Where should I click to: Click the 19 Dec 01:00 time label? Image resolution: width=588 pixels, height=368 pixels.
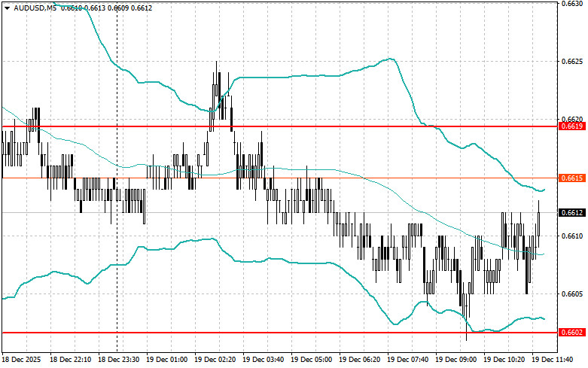click(166, 360)
